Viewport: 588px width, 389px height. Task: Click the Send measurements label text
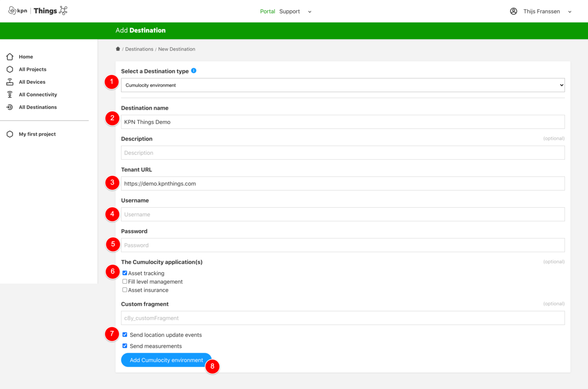coord(156,346)
